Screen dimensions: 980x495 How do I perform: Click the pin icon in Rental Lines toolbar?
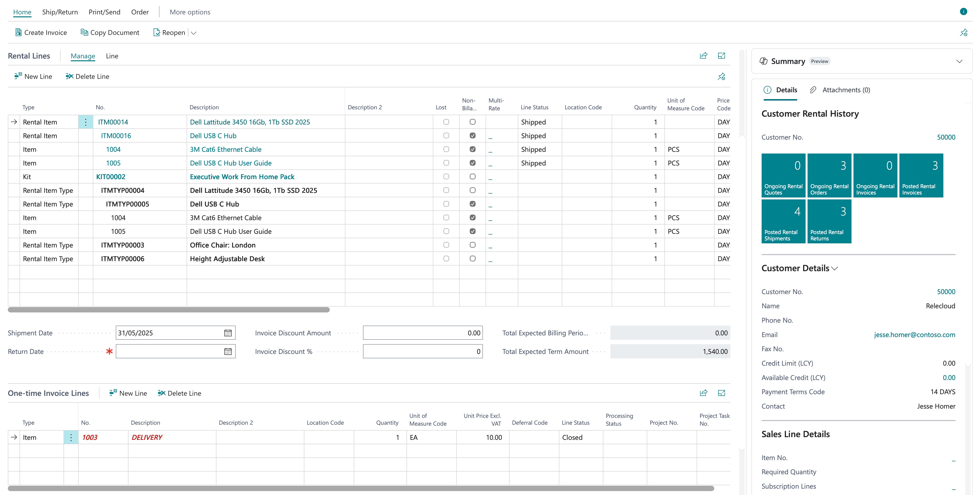[721, 76]
